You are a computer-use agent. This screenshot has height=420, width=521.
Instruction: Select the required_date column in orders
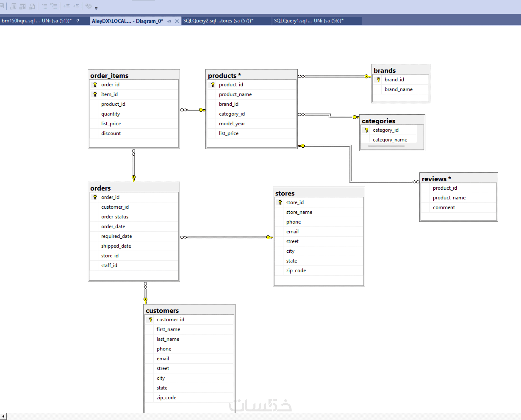134,236
